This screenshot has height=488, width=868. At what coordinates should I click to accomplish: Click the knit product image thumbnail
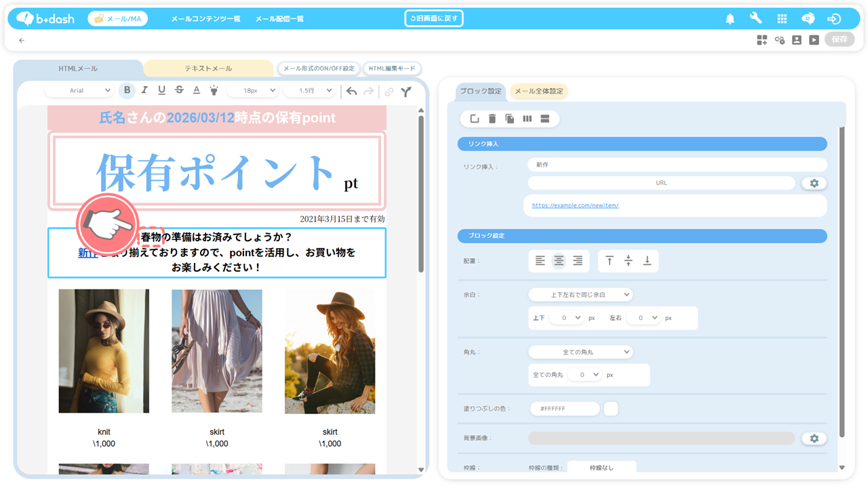point(104,351)
